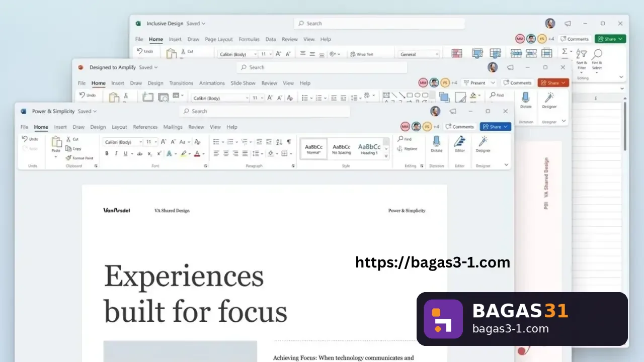The width and height of the screenshot is (644, 362).
Task: Click the Undo arrow in Word
Action: (x=25, y=139)
